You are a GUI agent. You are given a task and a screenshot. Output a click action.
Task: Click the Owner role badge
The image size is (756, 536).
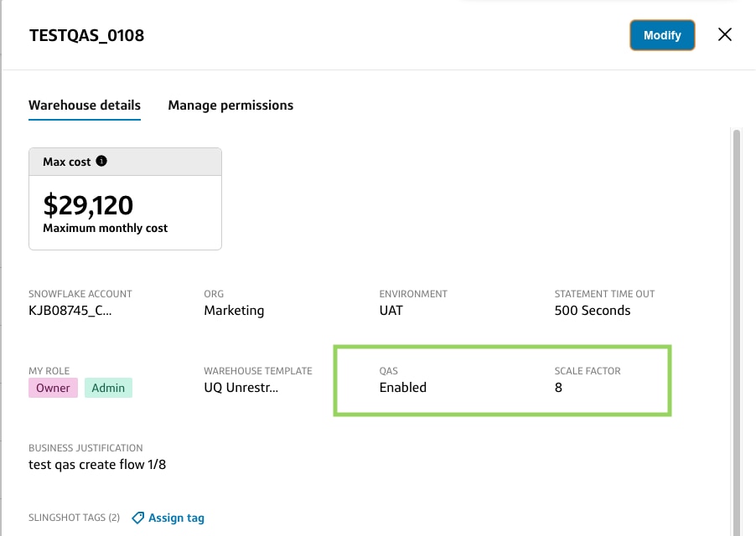[53, 388]
